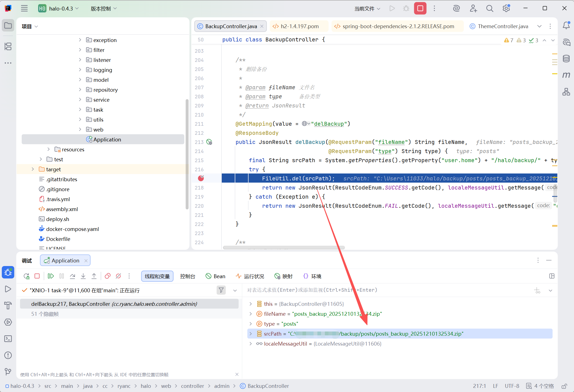
Task: Click the editor horizontal scrollbar
Action: point(284,248)
